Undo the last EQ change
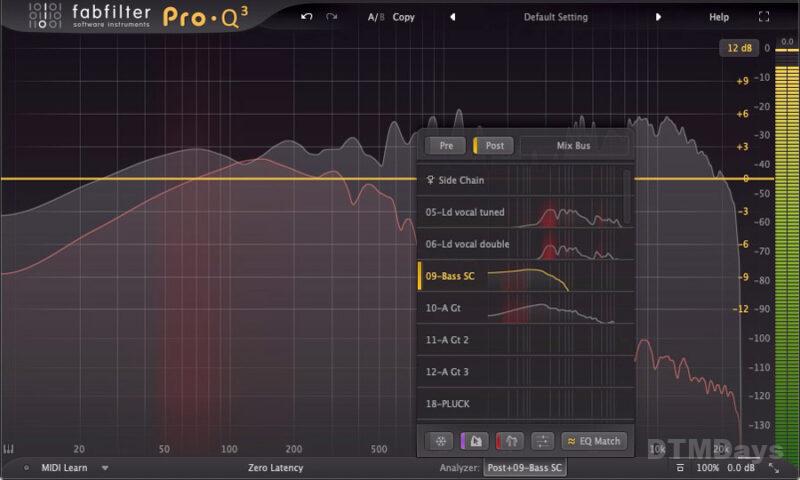The height and width of the screenshot is (480, 800). point(306,17)
